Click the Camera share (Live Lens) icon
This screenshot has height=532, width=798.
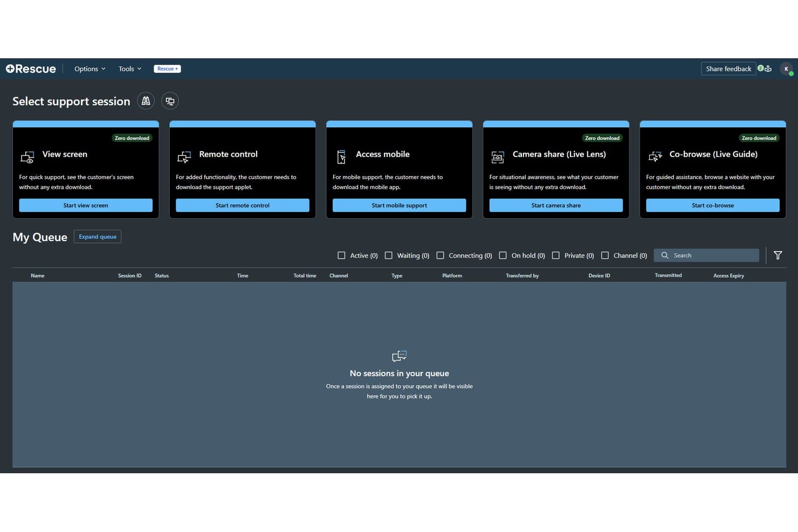[498, 157]
